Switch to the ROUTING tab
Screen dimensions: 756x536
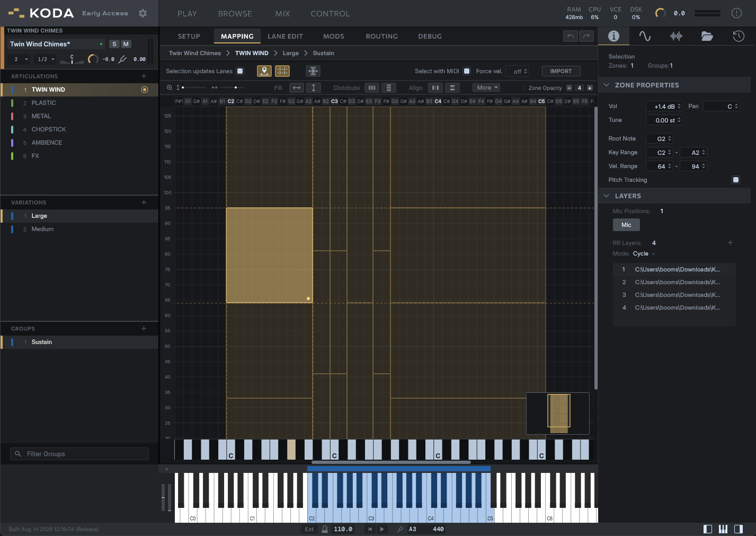tap(381, 37)
